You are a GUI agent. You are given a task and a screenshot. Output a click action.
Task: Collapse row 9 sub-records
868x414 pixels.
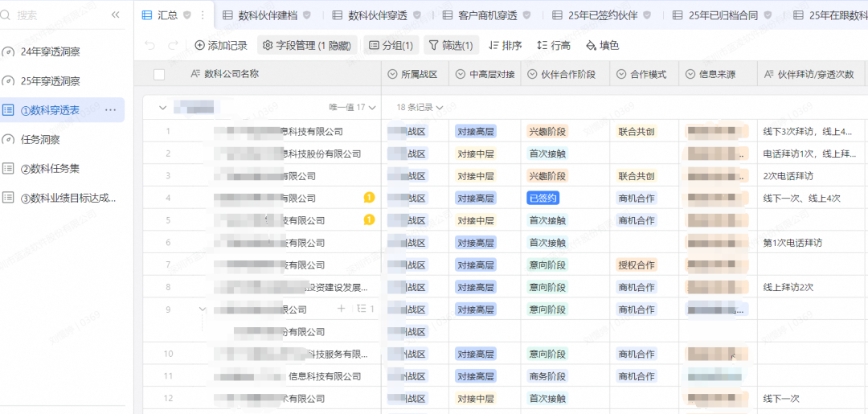pos(203,309)
